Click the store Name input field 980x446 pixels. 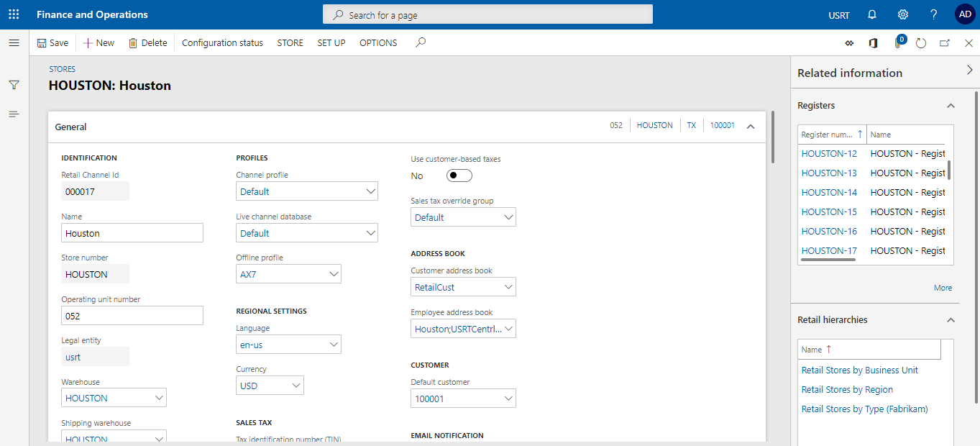pos(132,233)
